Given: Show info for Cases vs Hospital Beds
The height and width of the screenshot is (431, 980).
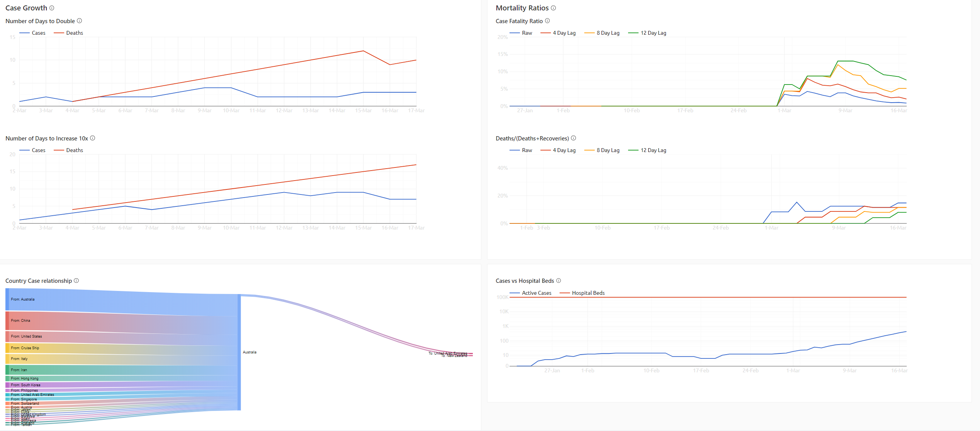Looking at the screenshot, I should (x=559, y=281).
